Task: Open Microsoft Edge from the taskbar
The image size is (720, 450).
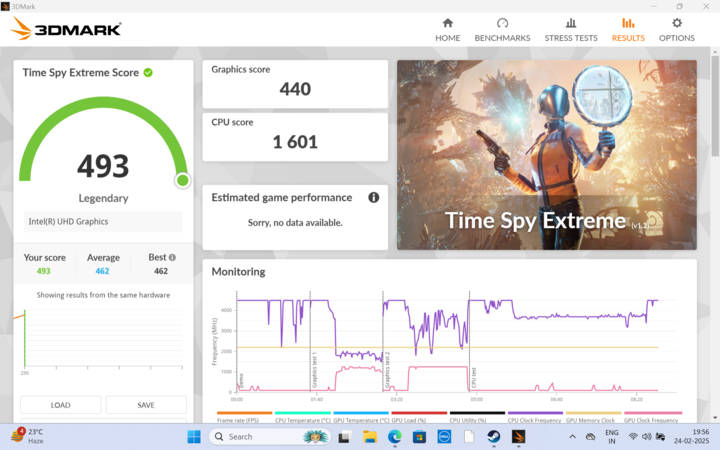Action: tap(394, 437)
